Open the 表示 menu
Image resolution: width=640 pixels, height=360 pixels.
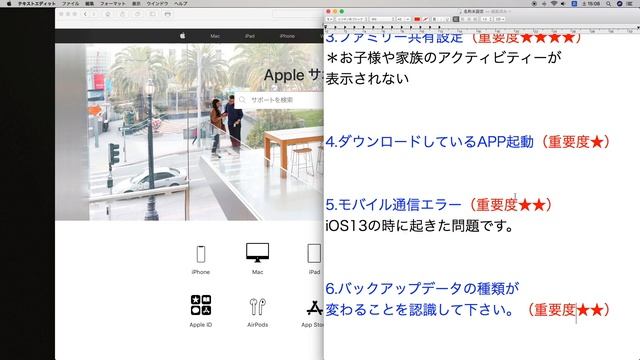[136, 3]
